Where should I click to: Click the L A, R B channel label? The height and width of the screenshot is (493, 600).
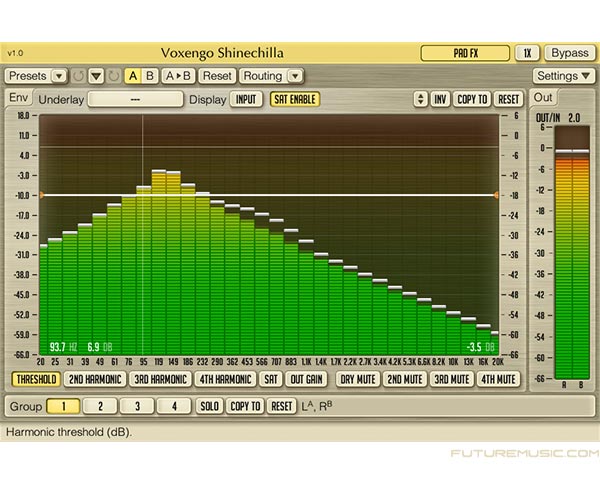click(317, 406)
